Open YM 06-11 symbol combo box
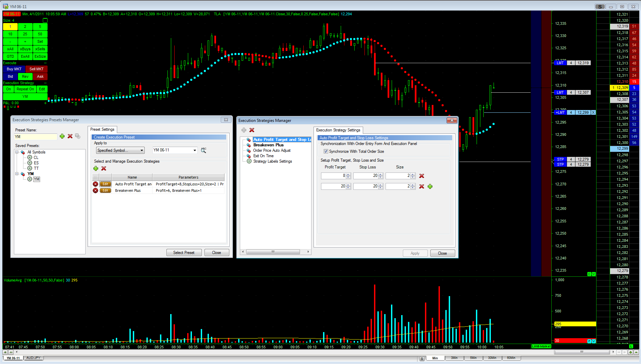The width and height of the screenshot is (641, 364). pos(175,150)
